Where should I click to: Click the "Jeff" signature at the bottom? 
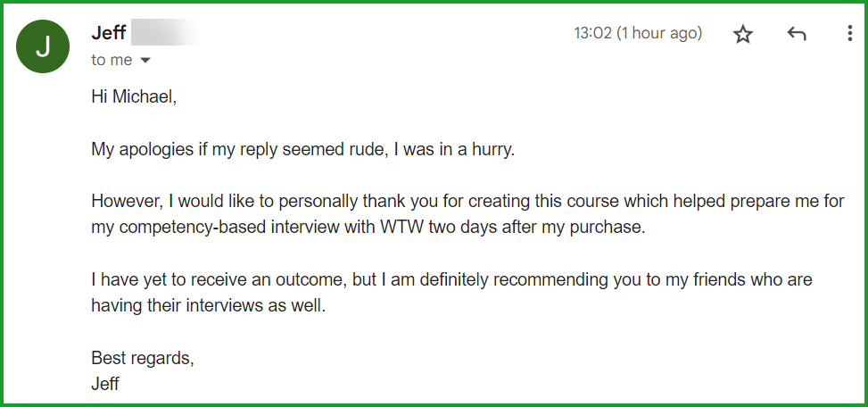click(x=105, y=384)
